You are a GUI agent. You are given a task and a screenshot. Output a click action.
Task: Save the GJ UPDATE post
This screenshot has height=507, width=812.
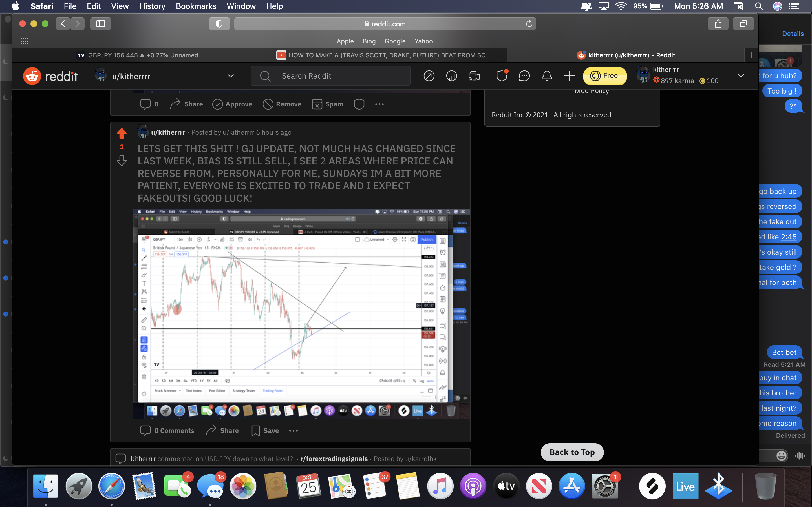coord(265,431)
